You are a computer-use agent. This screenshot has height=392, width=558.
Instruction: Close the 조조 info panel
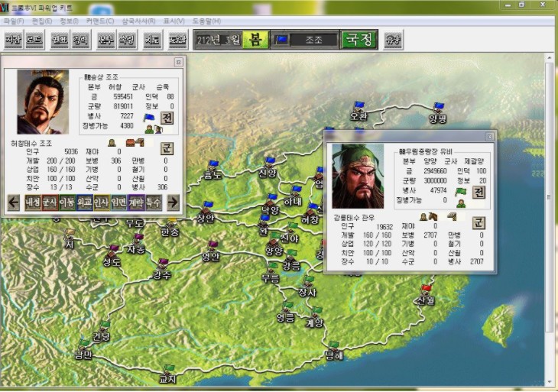[x=178, y=62]
